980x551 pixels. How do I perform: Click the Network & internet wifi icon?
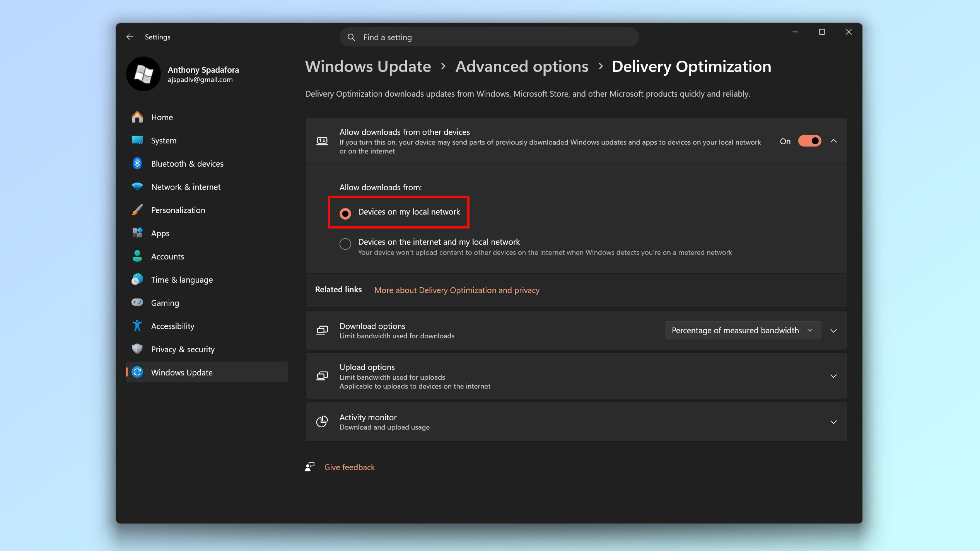[x=137, y=187]
